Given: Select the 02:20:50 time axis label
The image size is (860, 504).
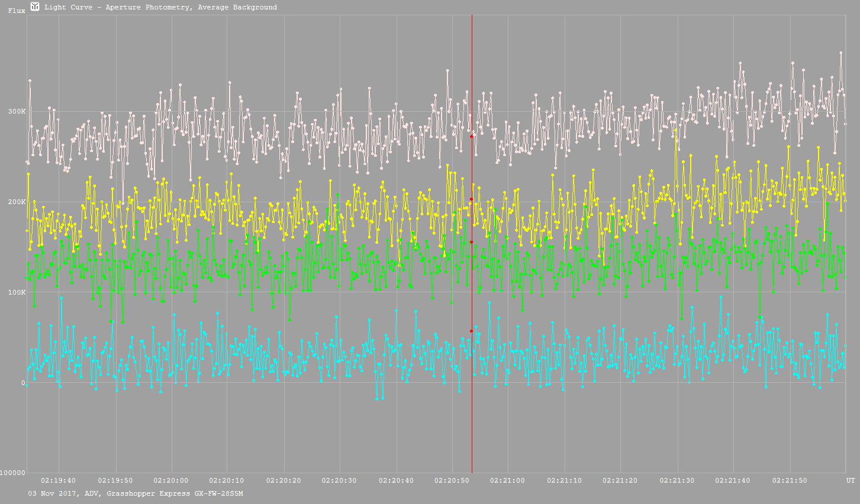Looking at the screenshot, I should coord(452,481).
